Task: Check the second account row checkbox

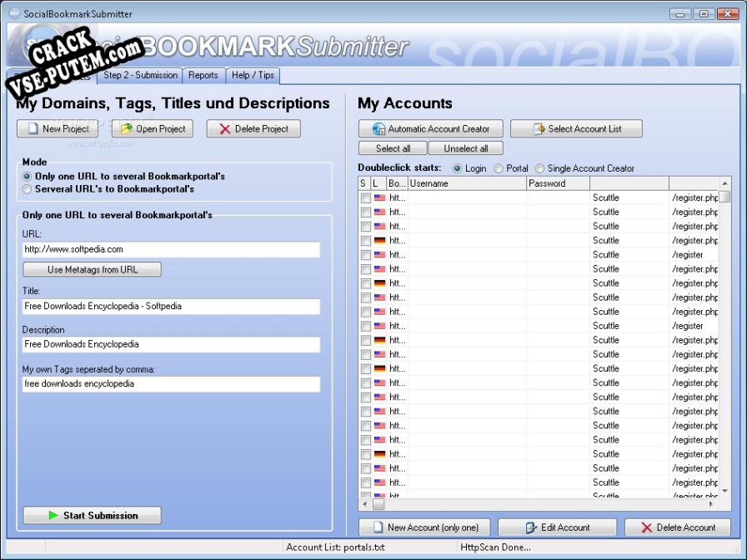Action: 365,212
